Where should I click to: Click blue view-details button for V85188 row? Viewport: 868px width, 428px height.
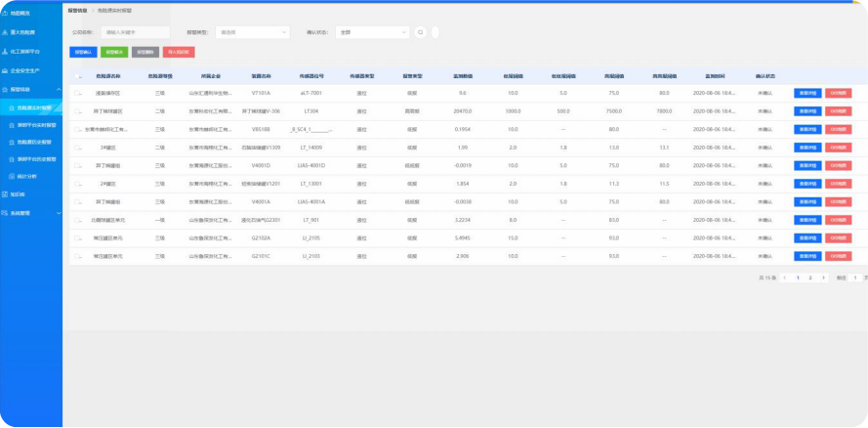click(x=807, y=129)
